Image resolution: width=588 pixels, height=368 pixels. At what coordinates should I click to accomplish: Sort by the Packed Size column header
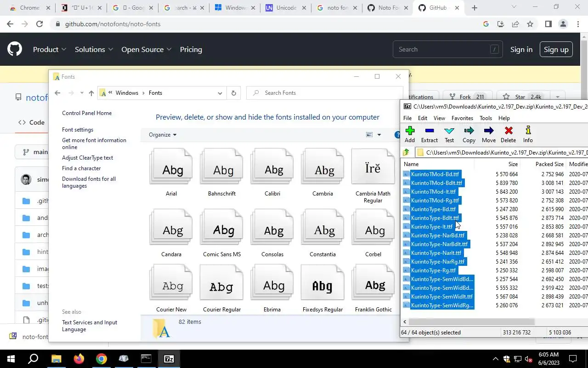coord(549,164)
